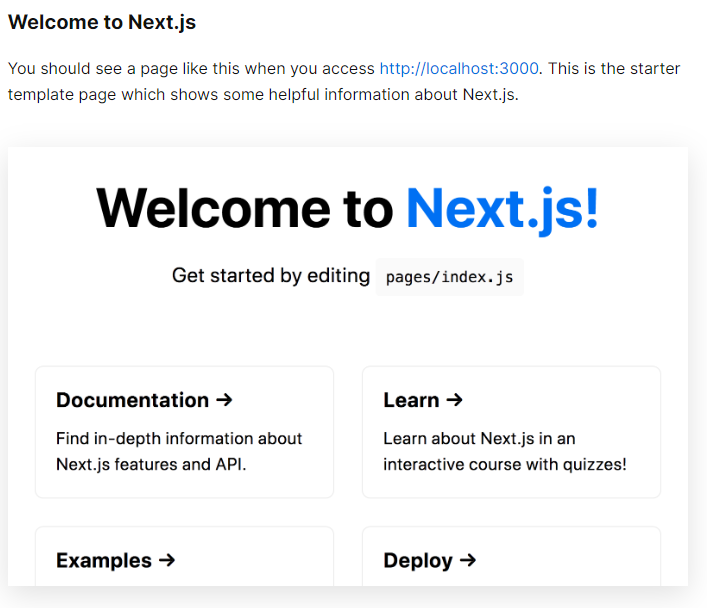Click the 'Get started by editing' text
707x608 pixels.
pos(270,276)
